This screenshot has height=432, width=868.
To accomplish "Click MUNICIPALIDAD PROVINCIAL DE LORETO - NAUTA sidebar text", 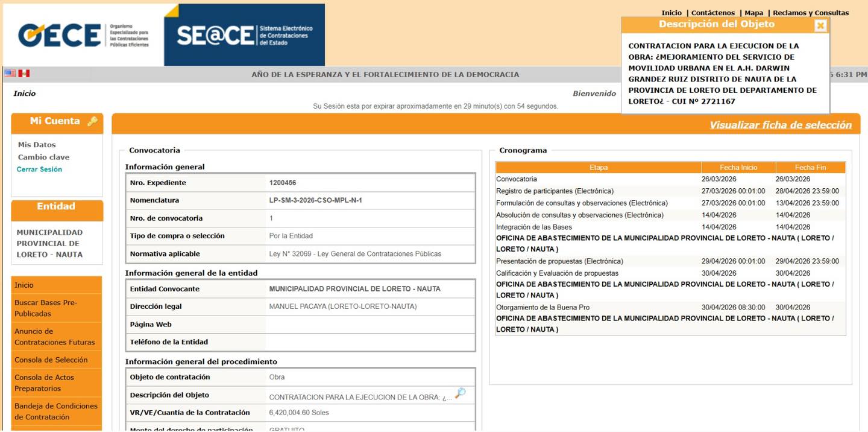I will point(49,243).
